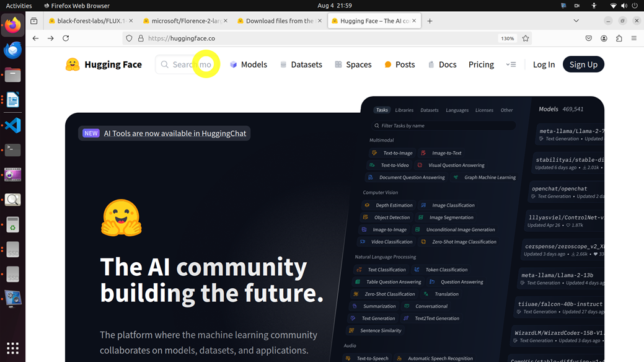Open Visual Studio Code from the dock
644x362 pixels.
13,125
